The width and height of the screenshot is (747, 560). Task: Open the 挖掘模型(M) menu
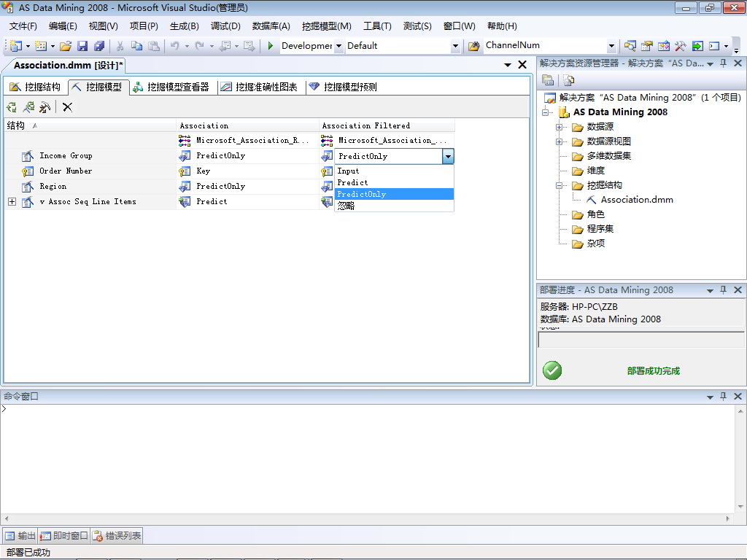click(x=326, y=26)
